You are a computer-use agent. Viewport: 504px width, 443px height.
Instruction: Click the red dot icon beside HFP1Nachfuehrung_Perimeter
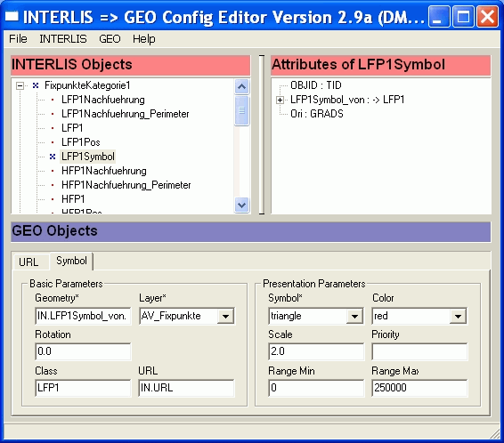[53, 185]
